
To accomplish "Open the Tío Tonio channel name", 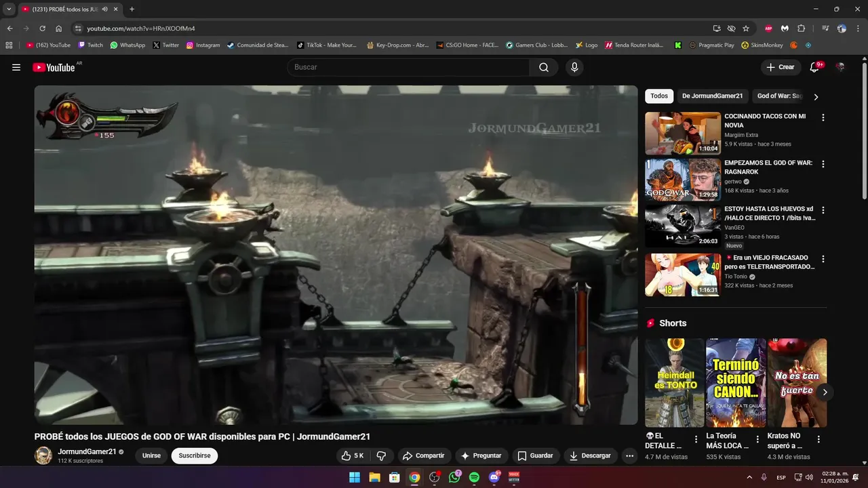I will (735, 277).
